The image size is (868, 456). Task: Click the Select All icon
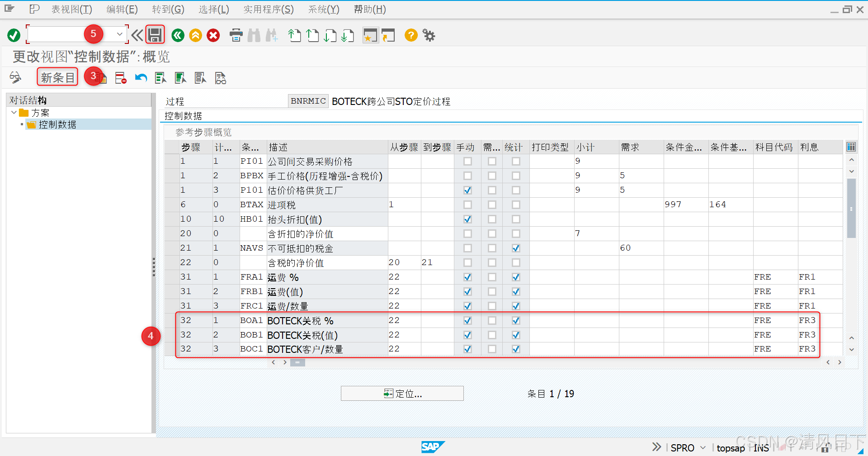click(161, 78)
